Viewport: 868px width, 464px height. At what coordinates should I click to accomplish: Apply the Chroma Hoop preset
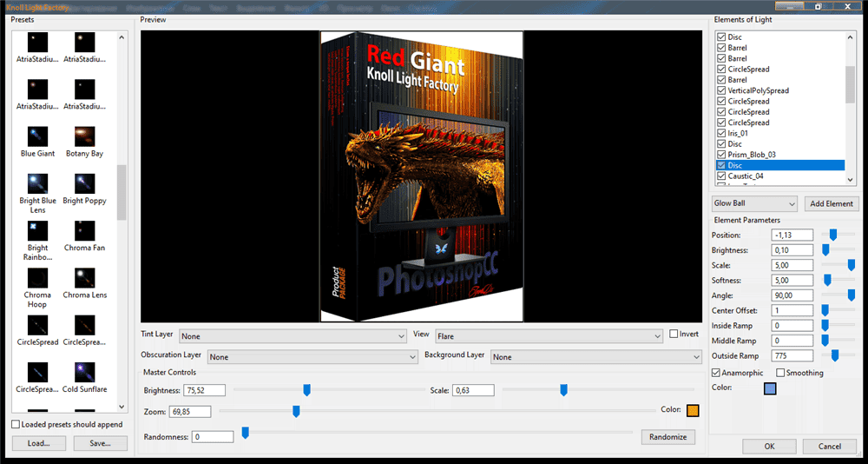point(37,278)
